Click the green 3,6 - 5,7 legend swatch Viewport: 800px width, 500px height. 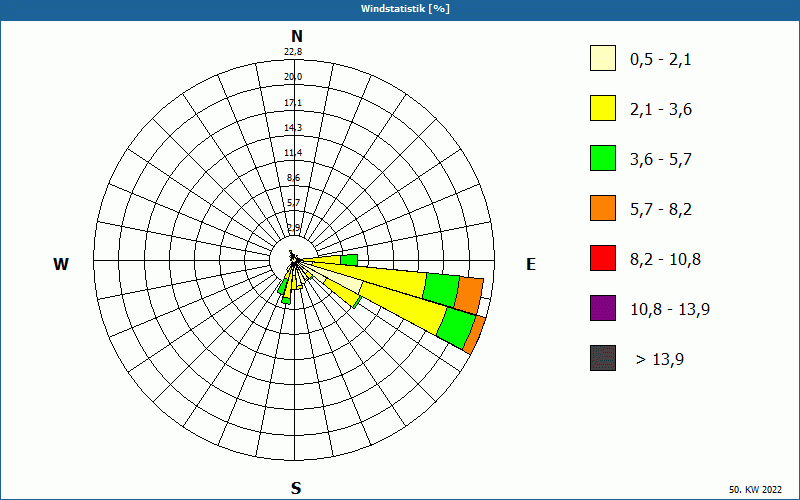pos(603,158)
